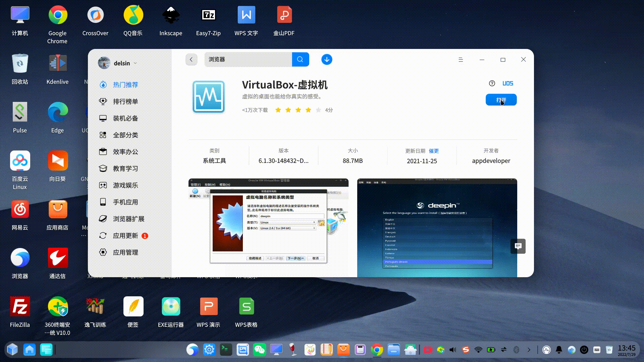The width and height of the screenshot is (644, 362).
Task: Expand the tray overflow chevron
Action: (529, 350)
